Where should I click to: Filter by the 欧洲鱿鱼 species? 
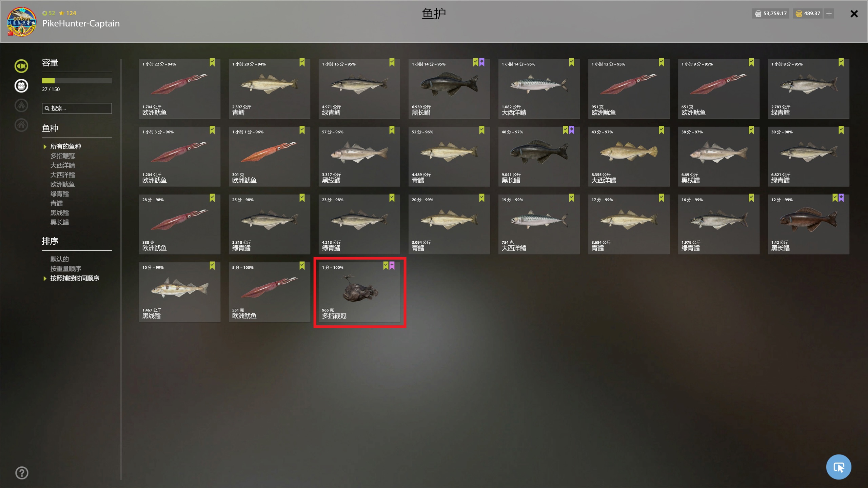click(x=62, y=184)
